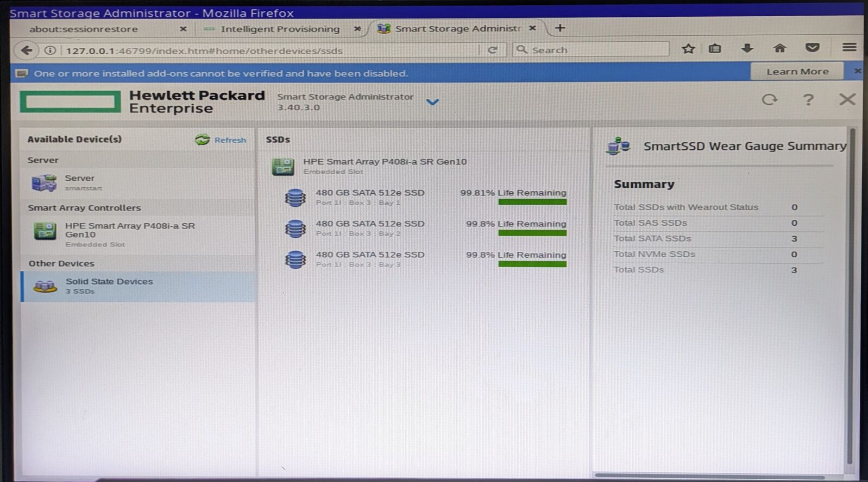The width and height of the screenshot is (868, 482).
Task: Switch to the about:sessionrestore tab
Action: coord(84,29)
